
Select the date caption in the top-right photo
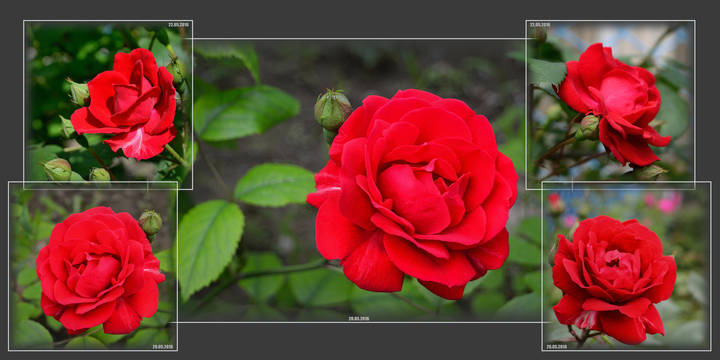click(x=540, y=25)
